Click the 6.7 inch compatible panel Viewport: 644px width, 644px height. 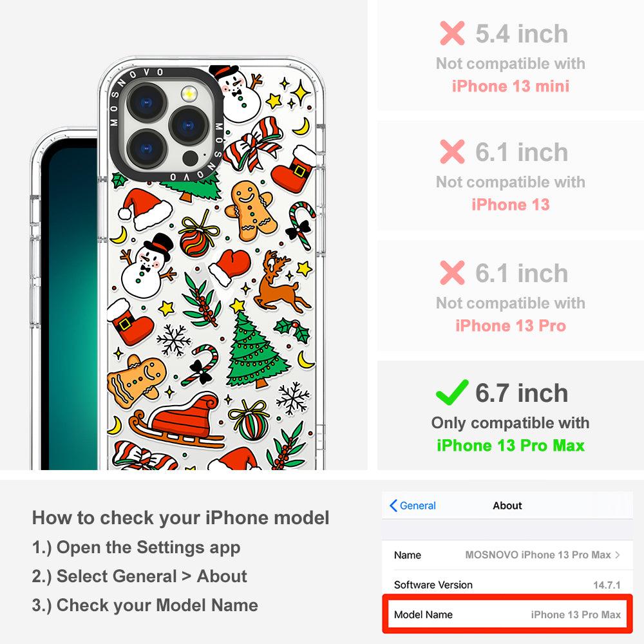pos(511,415)
